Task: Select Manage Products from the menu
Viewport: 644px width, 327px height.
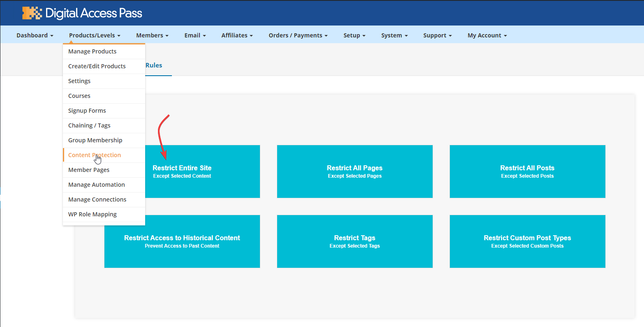Action: (x=92, y=51)
